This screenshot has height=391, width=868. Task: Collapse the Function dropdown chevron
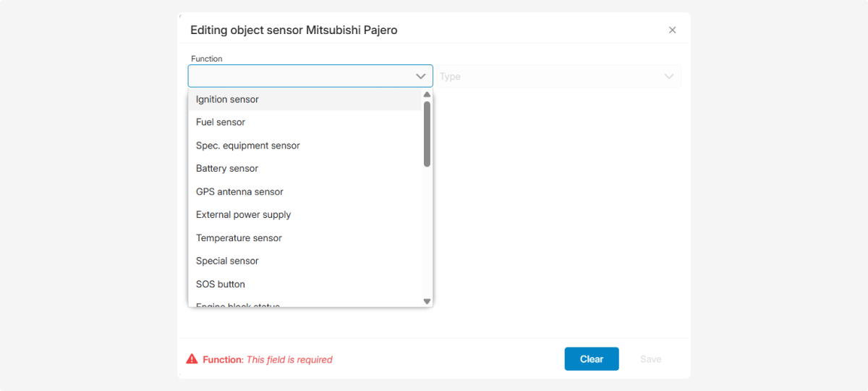click(420, 76)
